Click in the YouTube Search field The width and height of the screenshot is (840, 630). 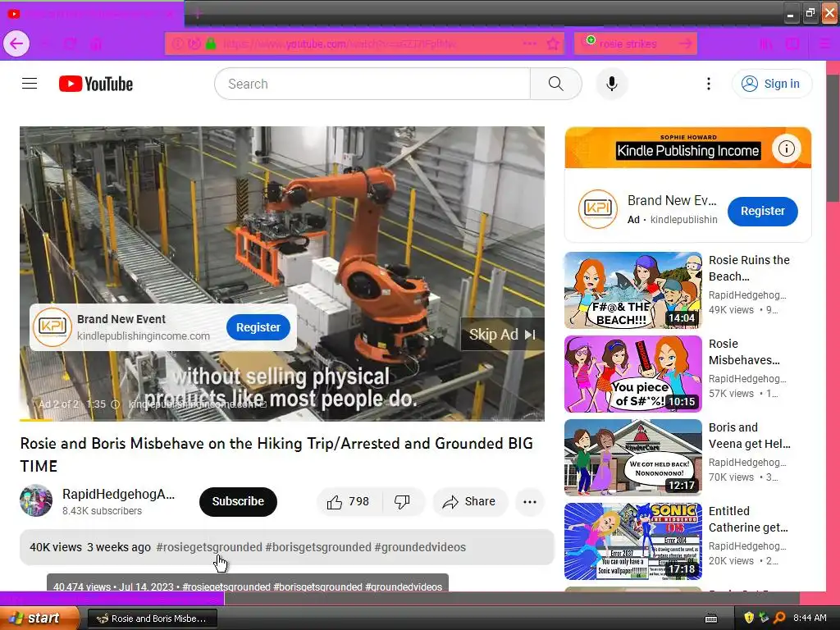(x=372, y=84)
